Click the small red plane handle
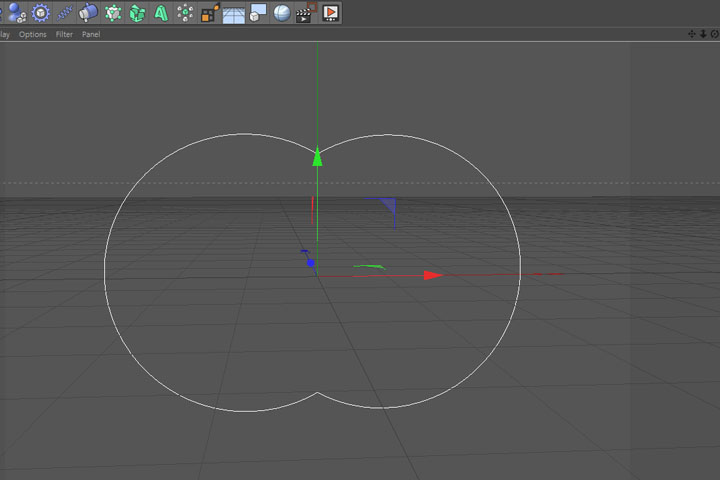Screen dimensions: 720x480 pos(313,210)
